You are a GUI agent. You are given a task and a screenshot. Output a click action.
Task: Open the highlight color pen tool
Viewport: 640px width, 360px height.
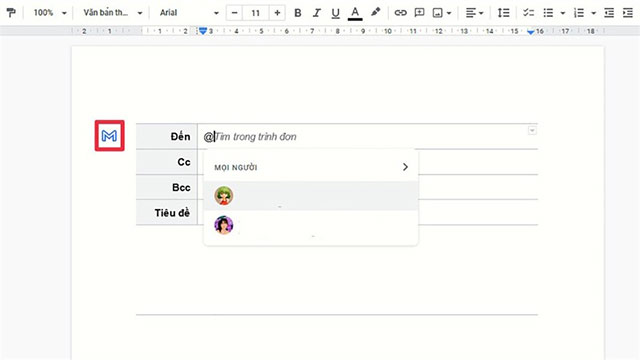coord(375,13)
